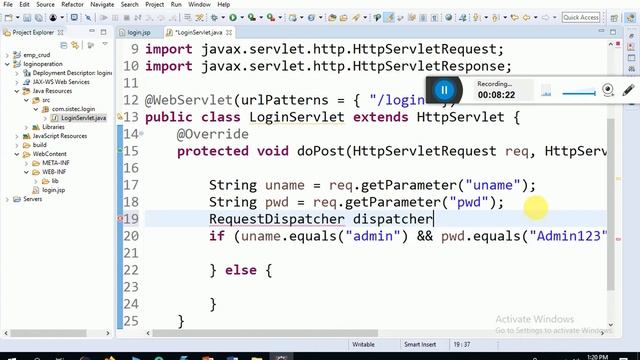The height and width of the screenshot is (360, 640).
Task: Expand the emp_crud project
Action: click(7, 55)
